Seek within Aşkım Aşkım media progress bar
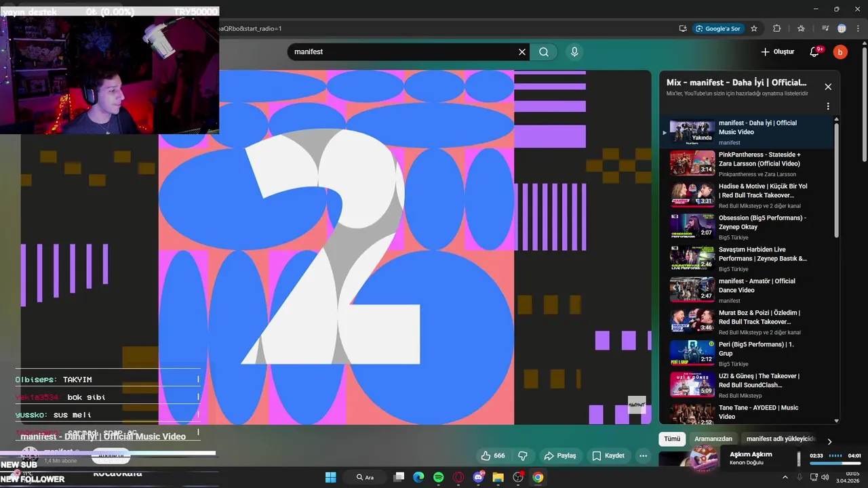The image size is (868, 488). (x=835, y=464)
